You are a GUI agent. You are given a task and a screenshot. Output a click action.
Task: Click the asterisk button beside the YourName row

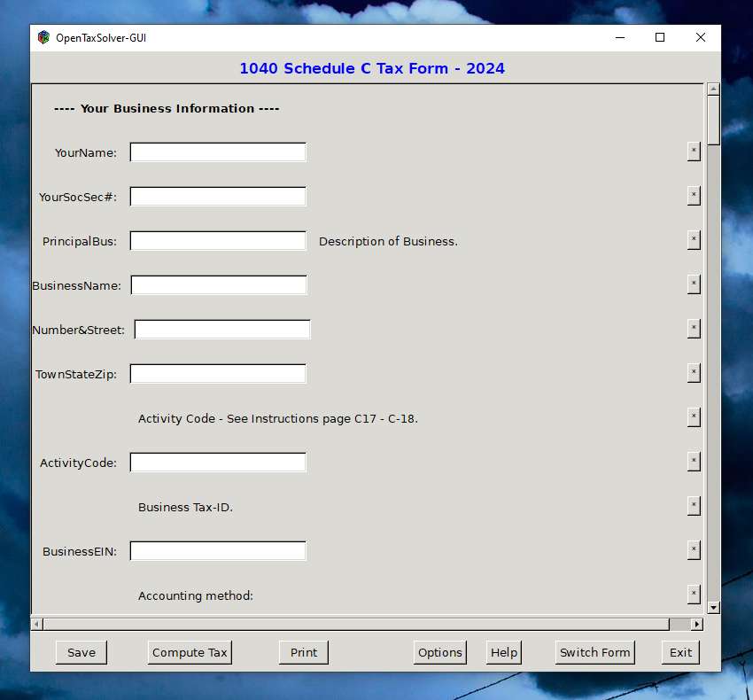coord(694,152)
